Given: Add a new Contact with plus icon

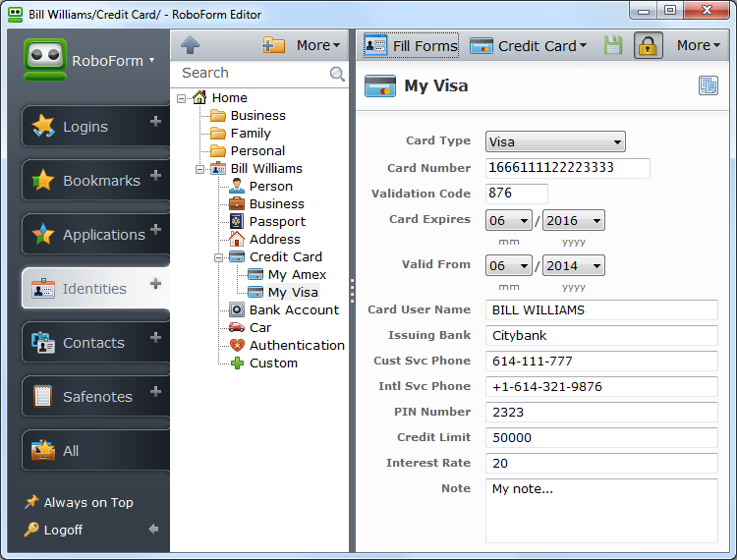Looking at the screenshot, I should pyautogui.click(x=155, y=337).
